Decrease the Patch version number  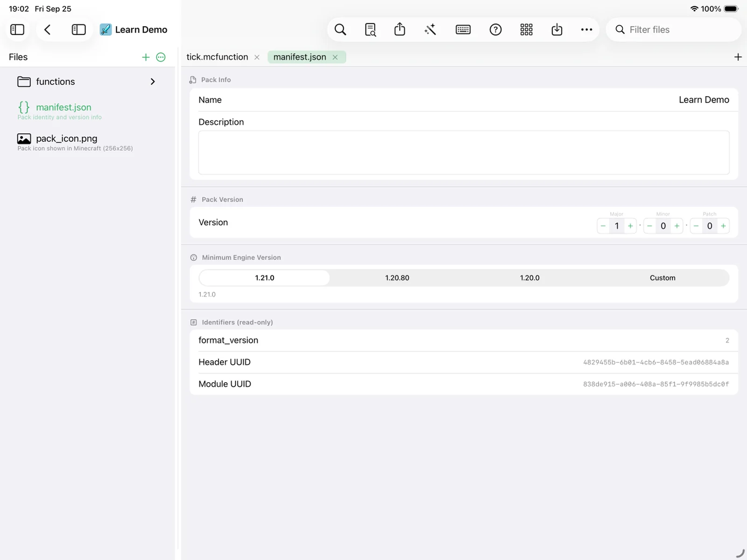pyautogui.click(x=696, y=226)
